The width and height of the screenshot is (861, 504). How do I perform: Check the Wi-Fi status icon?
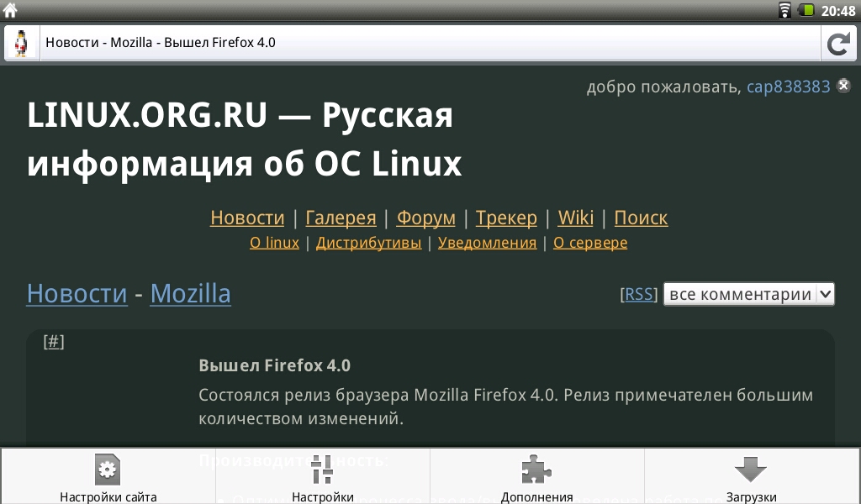pos(784,10)
